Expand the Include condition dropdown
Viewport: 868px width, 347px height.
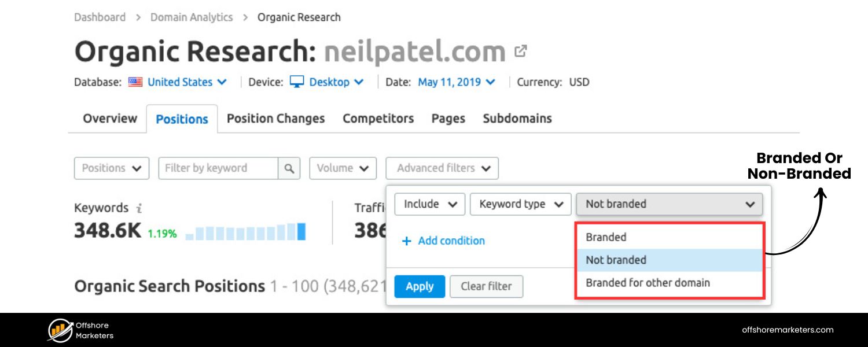coord(429,204)
